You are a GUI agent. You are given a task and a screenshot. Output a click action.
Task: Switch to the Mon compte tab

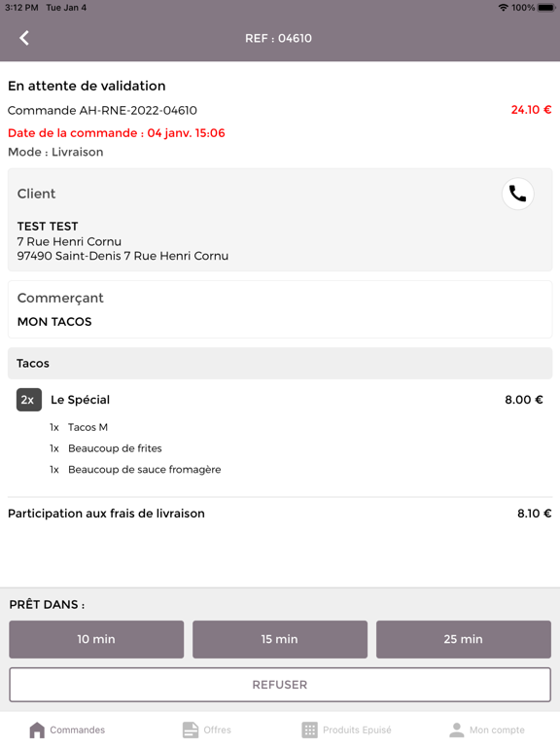[487, 729]
